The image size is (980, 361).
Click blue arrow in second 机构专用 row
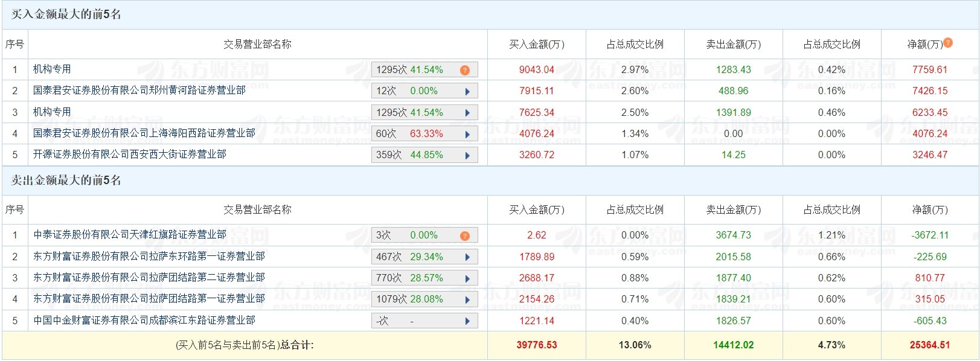(467, 113)
